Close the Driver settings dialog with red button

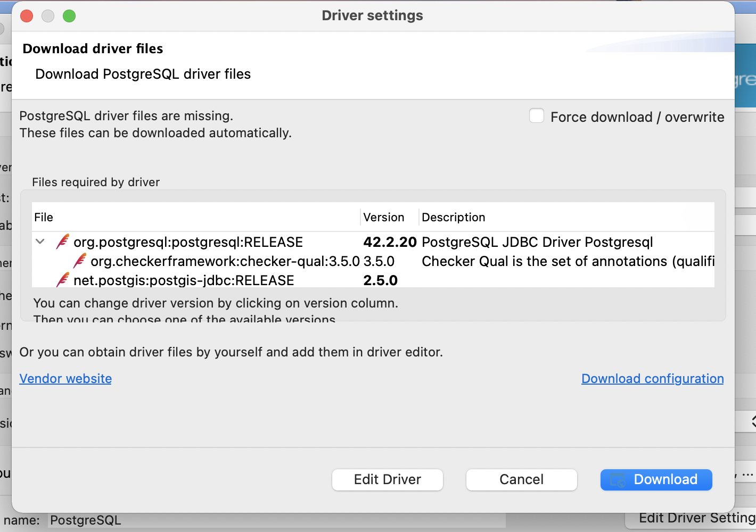tap(27, 16)
